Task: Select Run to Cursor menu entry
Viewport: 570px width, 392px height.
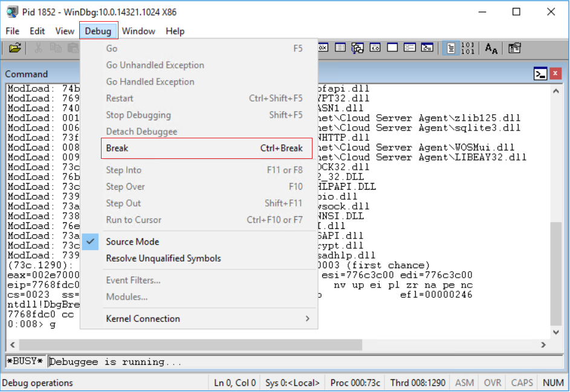Action: [199, 220]
